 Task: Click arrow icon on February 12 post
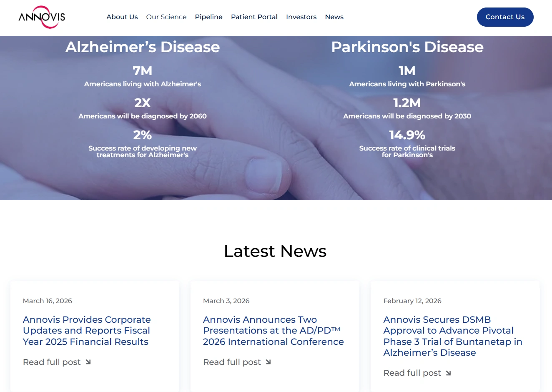[448, 373]
